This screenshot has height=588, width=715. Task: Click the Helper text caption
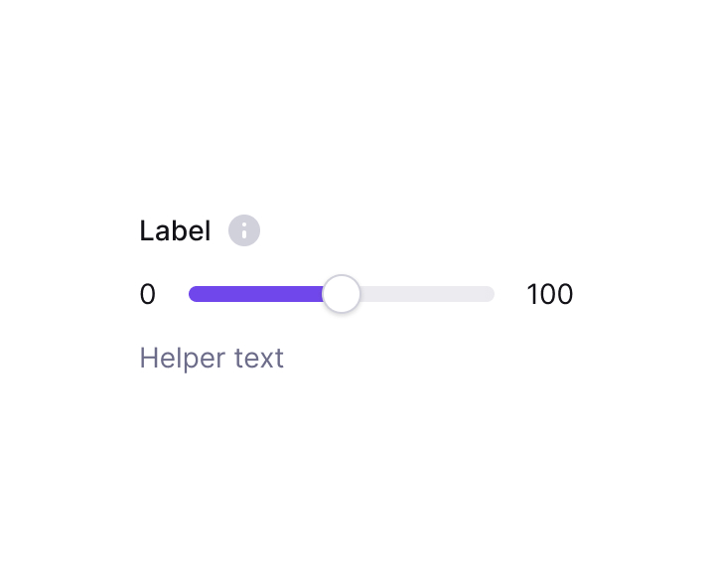212,359
